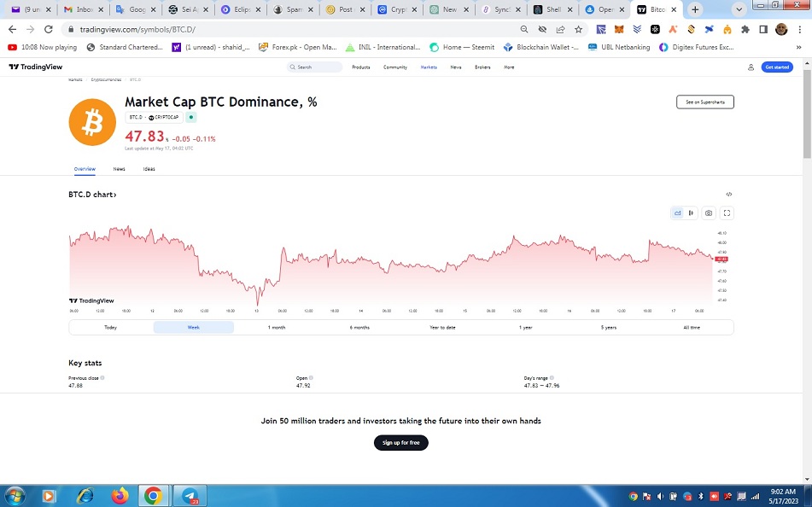
Task: Take a chart snapshot with the camera icon
Action: [x=709, y=213]
